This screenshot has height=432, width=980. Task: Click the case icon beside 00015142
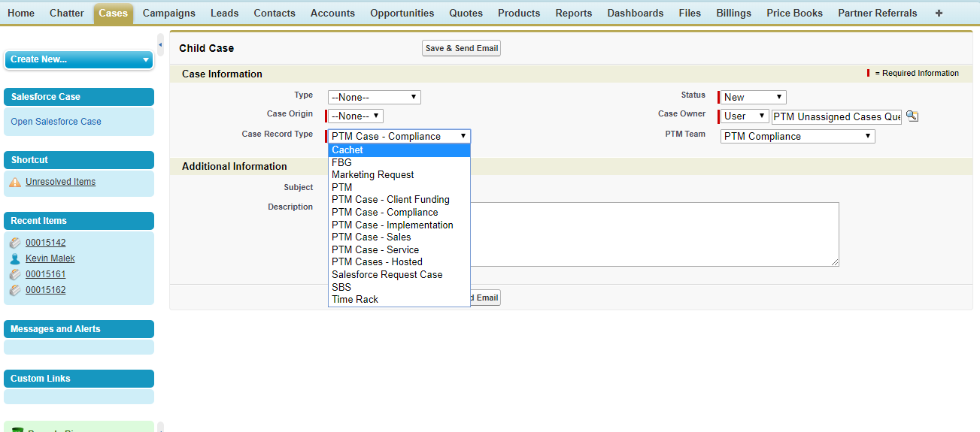(x=15, y=243)
